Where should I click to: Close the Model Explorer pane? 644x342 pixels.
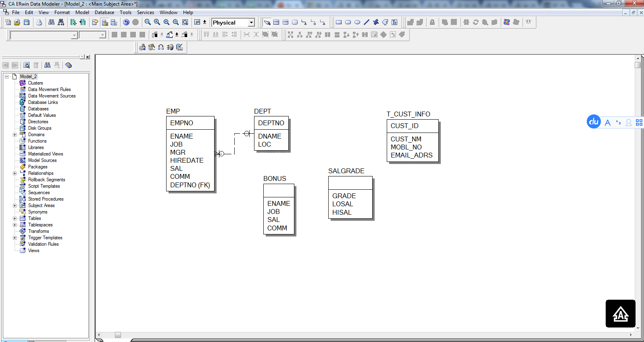click(x=88, y=57)
